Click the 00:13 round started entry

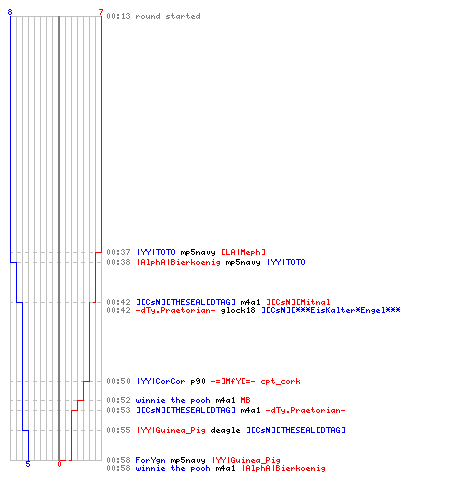pos(153,16)
